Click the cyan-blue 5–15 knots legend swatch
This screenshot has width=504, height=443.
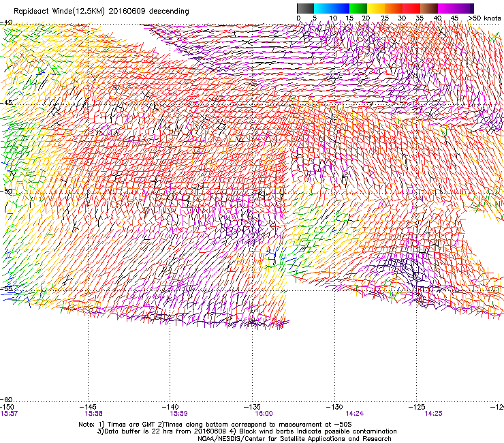point(332,8)
